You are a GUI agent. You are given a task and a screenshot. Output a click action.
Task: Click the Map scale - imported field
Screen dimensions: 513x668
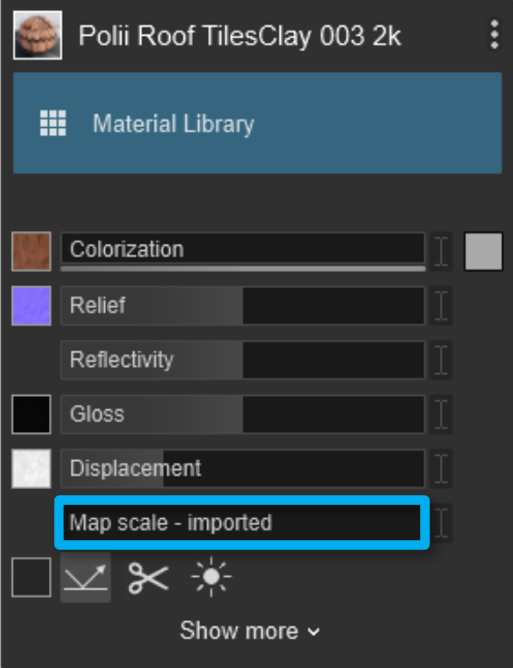point(242,523)
